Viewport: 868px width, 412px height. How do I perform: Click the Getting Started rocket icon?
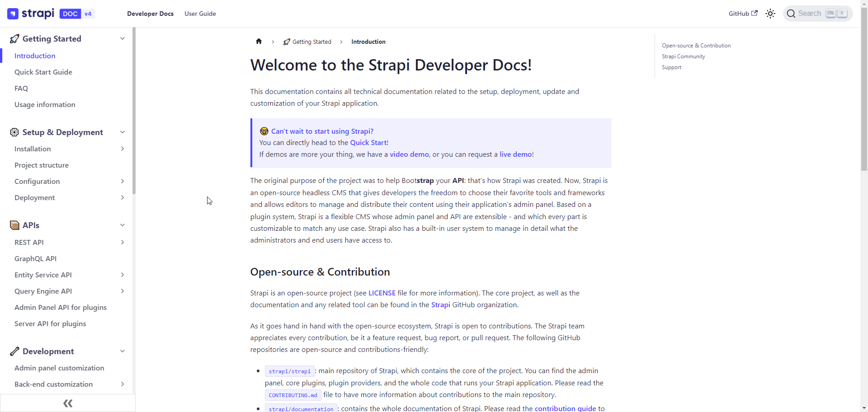coord(14,39)
